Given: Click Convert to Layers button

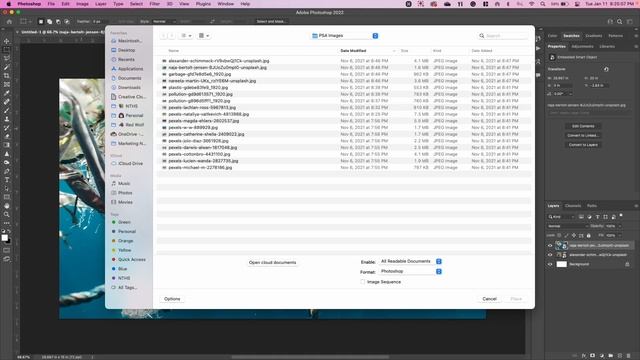Looking at the screenshot, I should click(x=583, y=145).
